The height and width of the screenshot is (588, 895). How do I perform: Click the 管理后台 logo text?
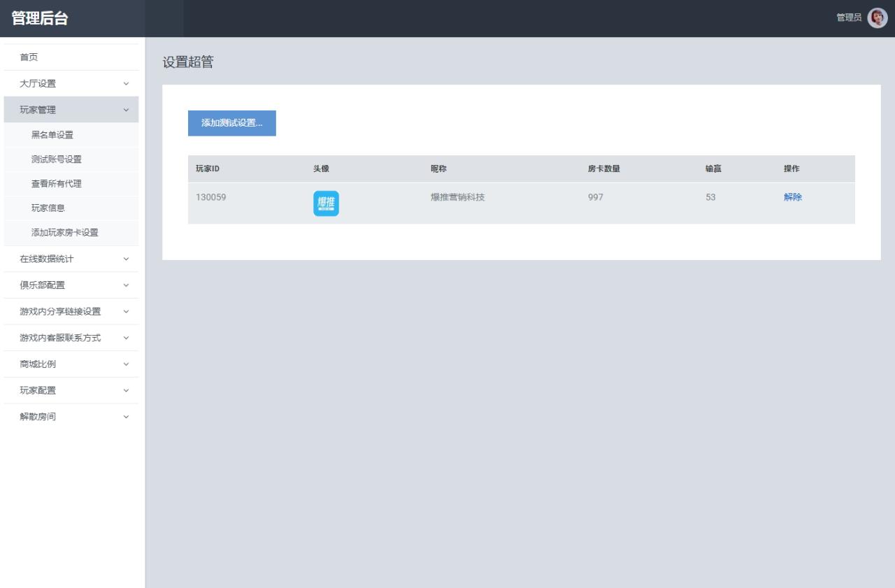coord(39,18)
